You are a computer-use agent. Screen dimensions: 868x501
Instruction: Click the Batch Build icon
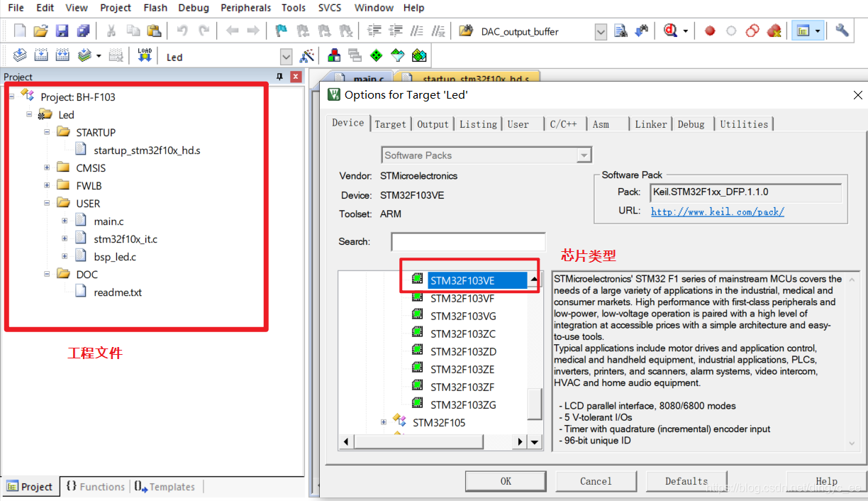point(84,55)
